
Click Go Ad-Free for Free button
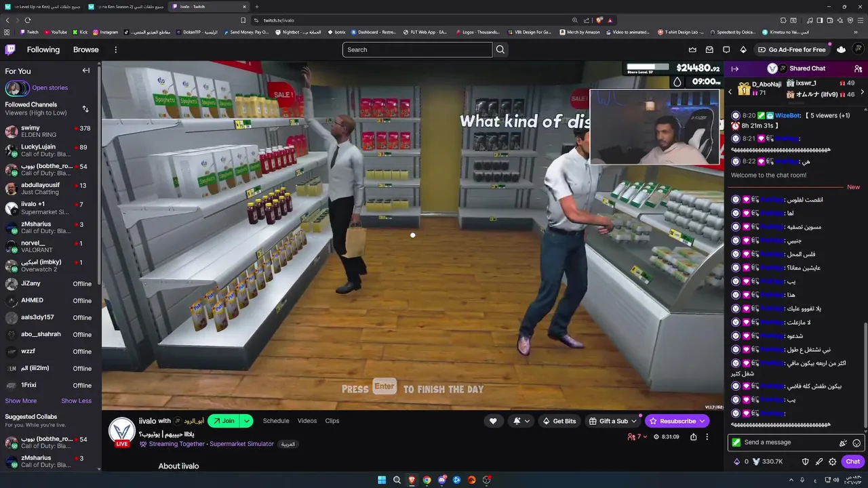click(792, 49)
